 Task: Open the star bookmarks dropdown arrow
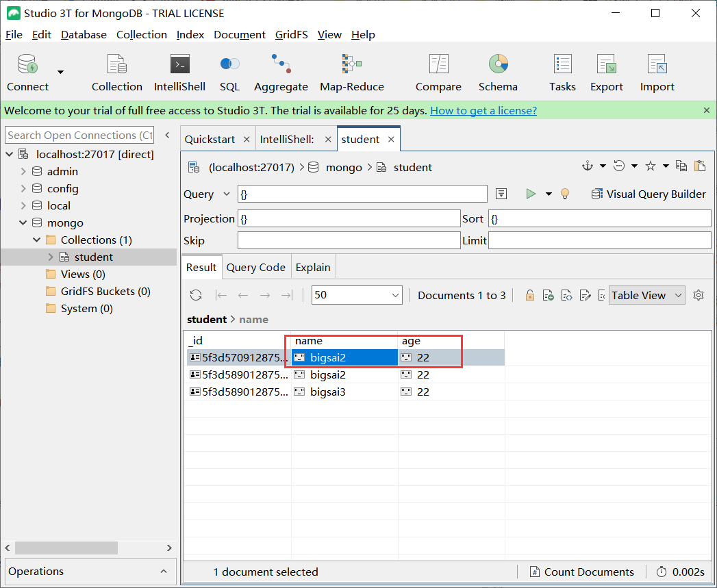coord(666,166)
